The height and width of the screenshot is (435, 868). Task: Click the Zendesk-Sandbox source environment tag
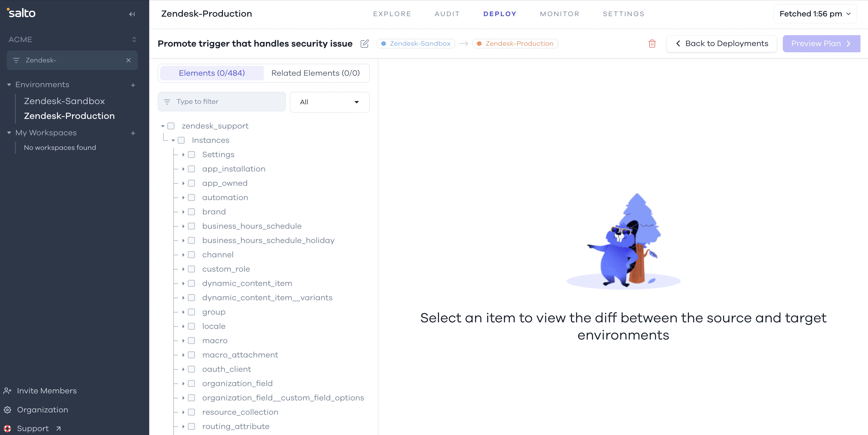coord(416,43)
